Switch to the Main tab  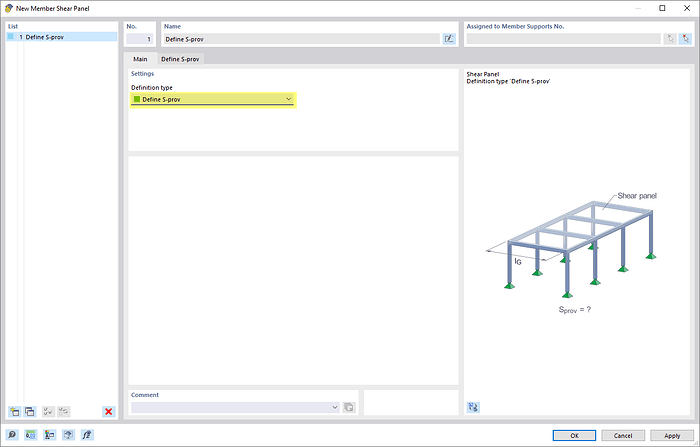click(139, 60)
